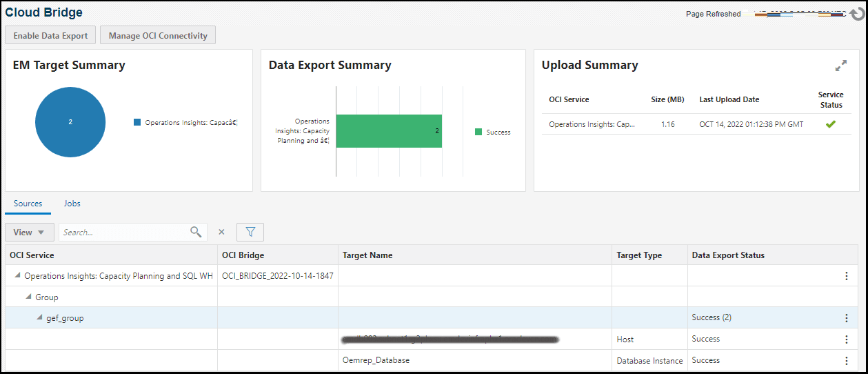Open Manage OCI Connectivity

click(158, 35)
